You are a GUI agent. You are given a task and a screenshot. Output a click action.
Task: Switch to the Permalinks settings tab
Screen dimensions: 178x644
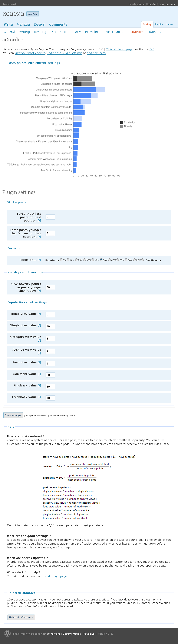93,32
